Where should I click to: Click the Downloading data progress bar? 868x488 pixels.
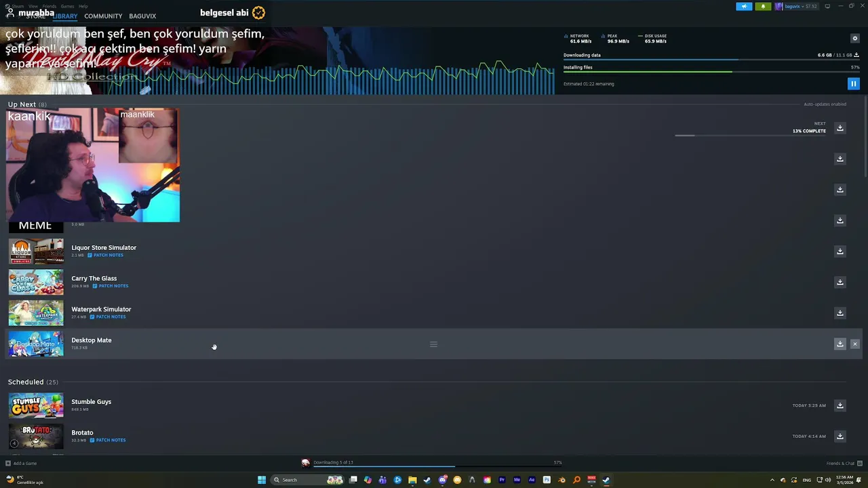click(711, 60)
